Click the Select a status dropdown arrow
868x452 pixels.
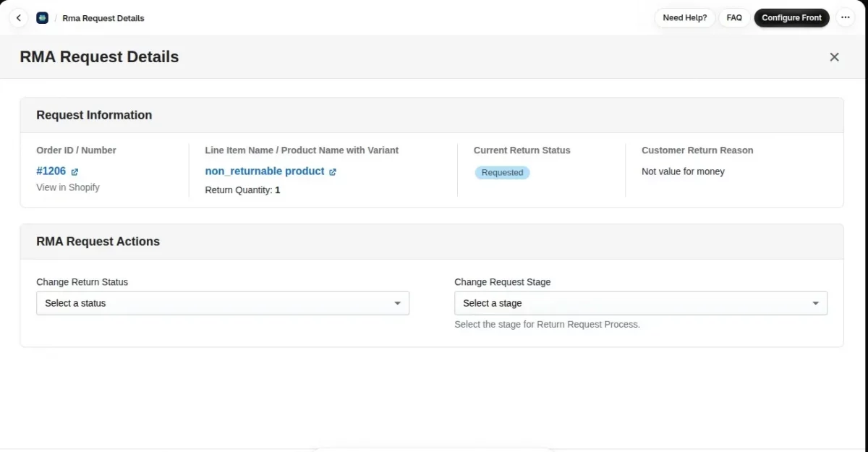pos(397,304)
